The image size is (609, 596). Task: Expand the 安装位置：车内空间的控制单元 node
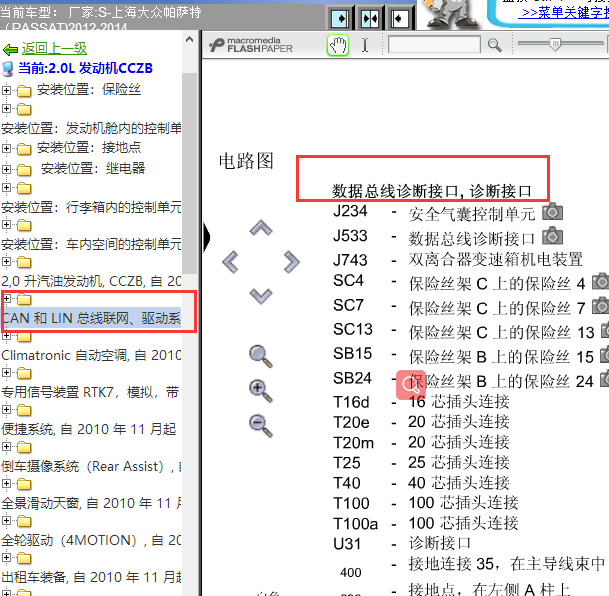(6, 224)
